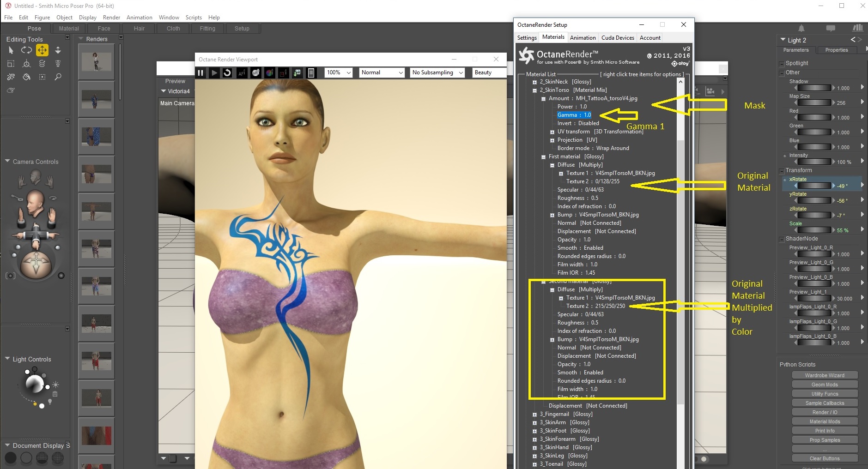Click the Wardrobe Wizard script button
Viewport: 868px width, 469px height.
click(x=825, y=375)
